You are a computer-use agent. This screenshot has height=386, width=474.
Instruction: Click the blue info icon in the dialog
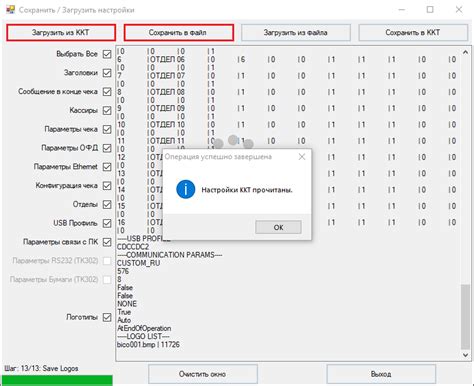[185, 189]
